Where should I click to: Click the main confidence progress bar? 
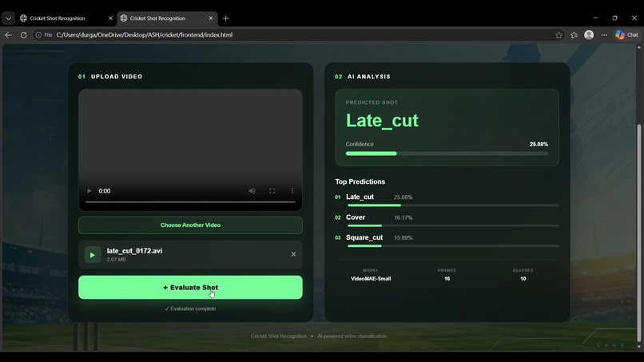pos(447,153)
